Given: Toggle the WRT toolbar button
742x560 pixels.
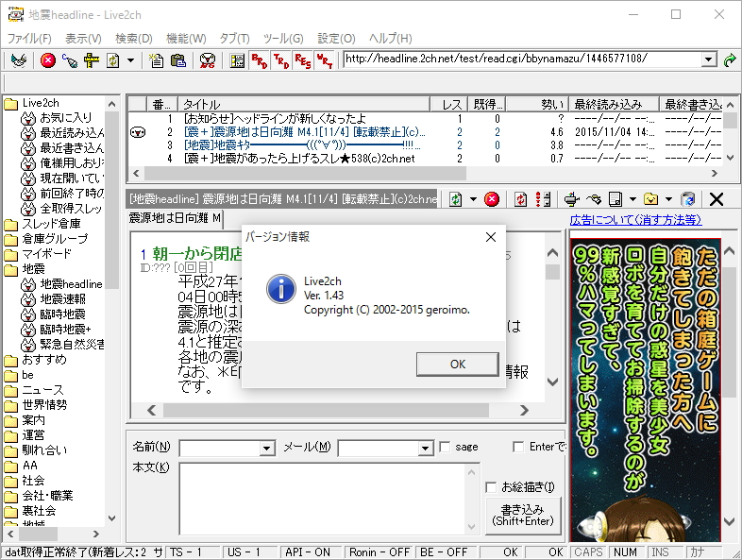Looking at the screenshot, I should click(325, 60).
